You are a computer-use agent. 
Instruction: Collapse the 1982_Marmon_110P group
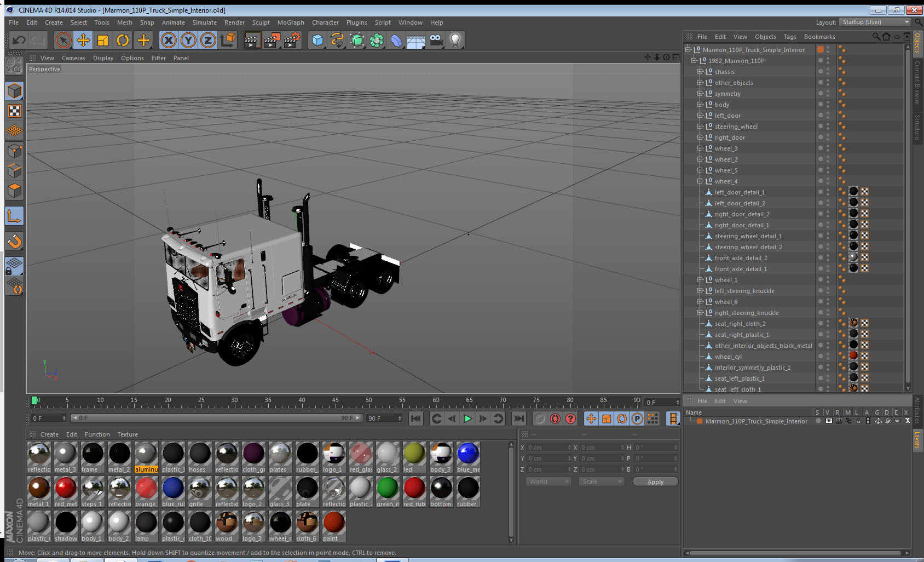694,61
